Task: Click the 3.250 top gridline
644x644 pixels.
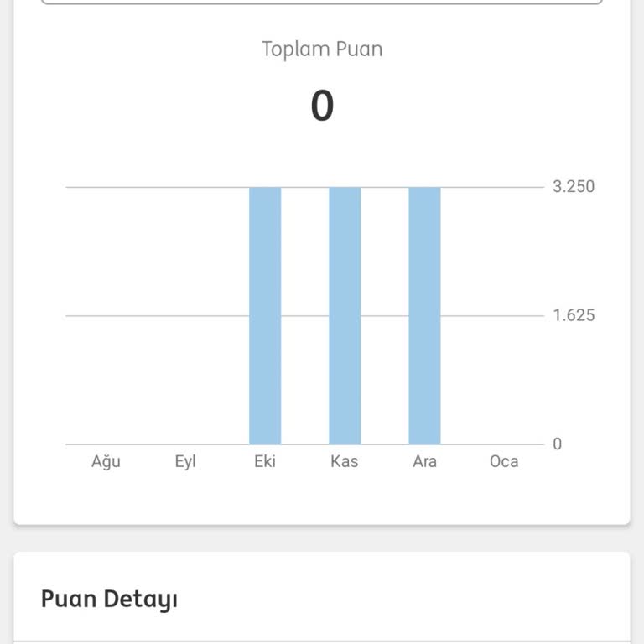Action: [151, 187]
